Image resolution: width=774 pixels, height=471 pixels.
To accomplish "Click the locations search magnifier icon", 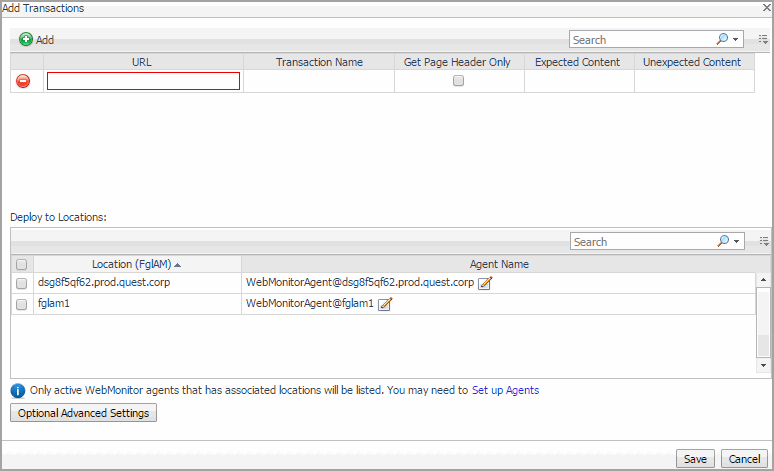I will 723,242.
